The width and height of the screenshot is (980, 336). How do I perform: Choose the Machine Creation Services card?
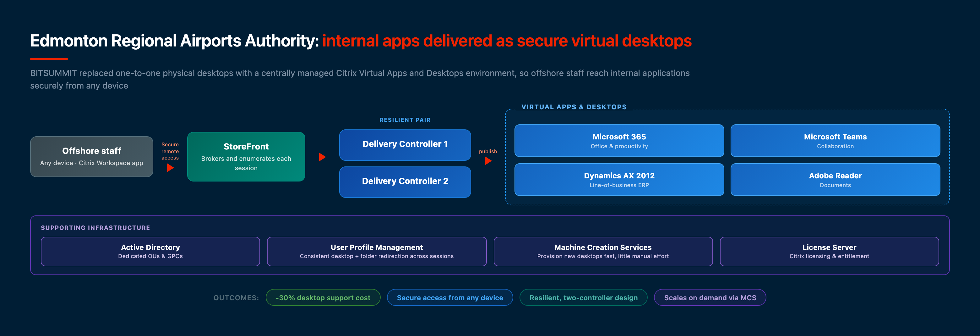pos(603,252)
